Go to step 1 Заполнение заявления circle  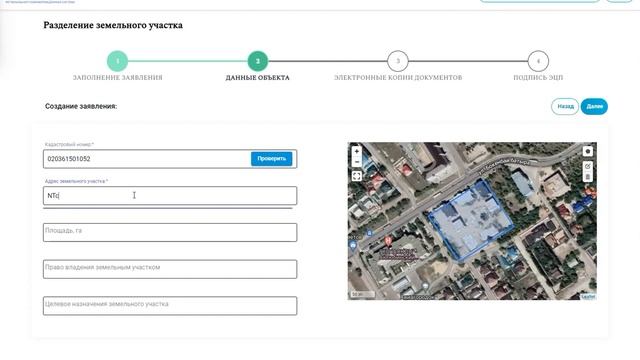118,61
